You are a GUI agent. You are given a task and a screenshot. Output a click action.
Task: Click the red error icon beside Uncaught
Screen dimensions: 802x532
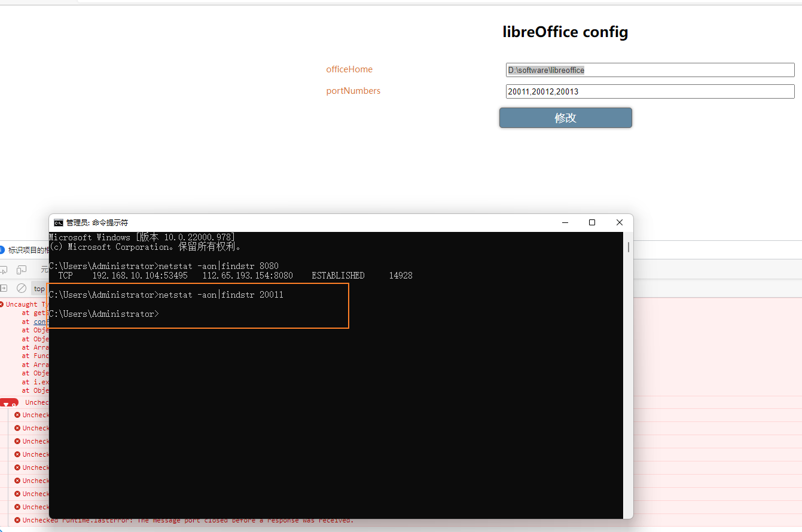(x=1, y=304)
